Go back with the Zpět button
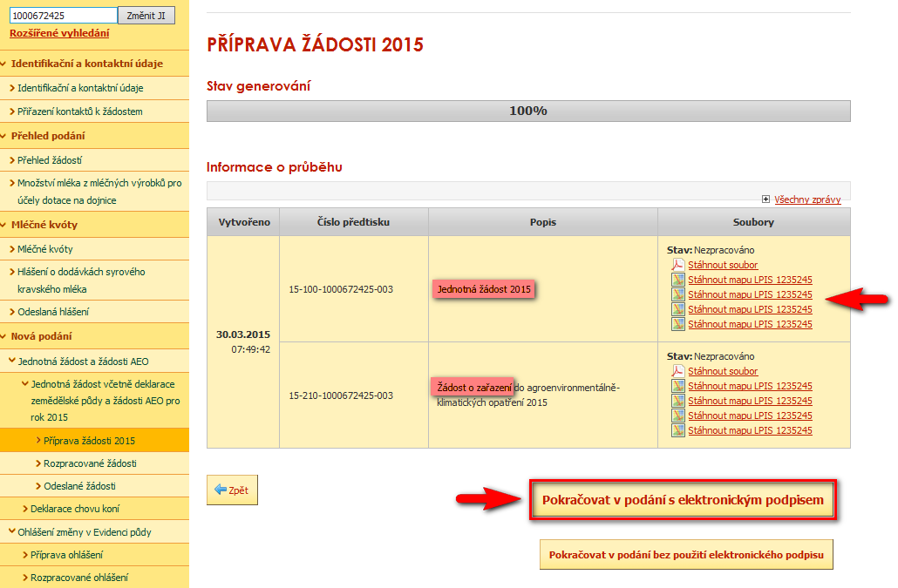This screenshot has height=588, width=898. click(232, 490)
